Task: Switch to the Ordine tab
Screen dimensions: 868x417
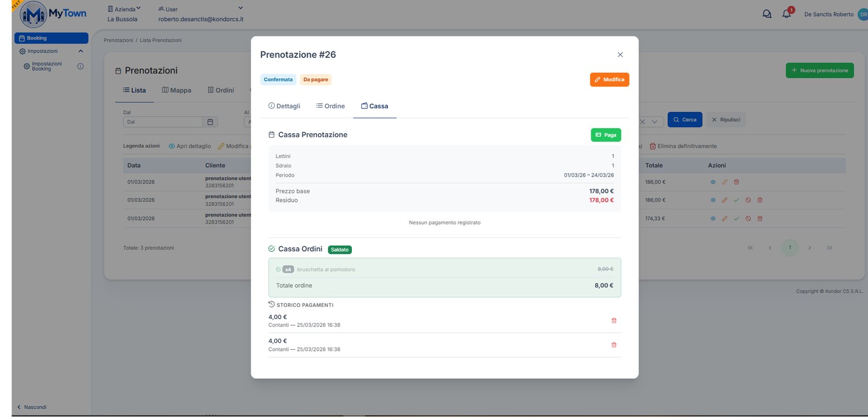Action: (x=330, y=106)
